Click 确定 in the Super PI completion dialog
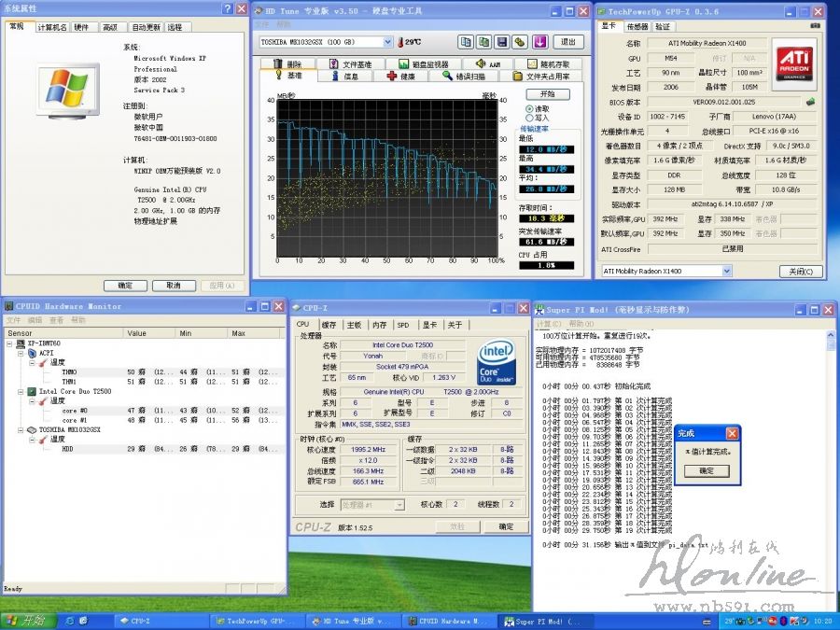 coord(707,471)
